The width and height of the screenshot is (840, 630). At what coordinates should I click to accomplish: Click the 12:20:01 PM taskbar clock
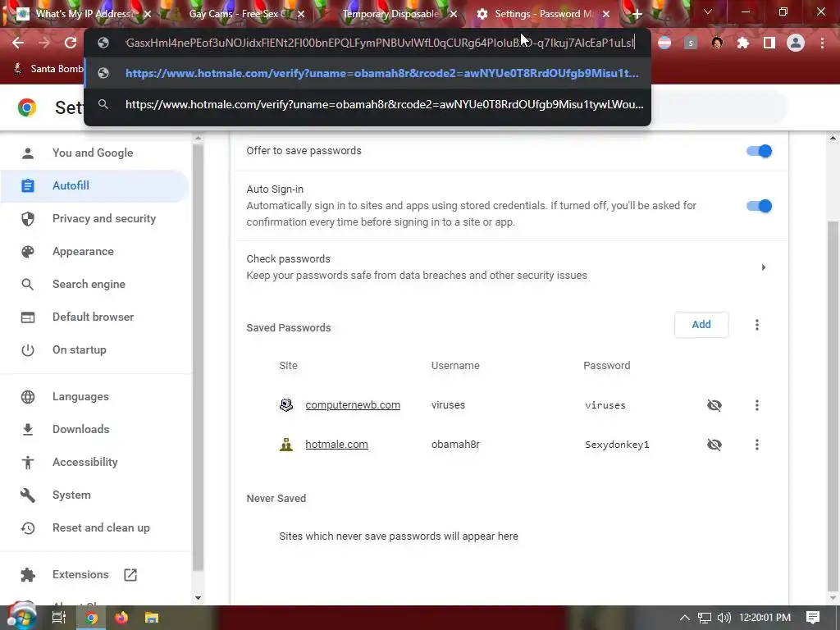(x=765, y=618)
